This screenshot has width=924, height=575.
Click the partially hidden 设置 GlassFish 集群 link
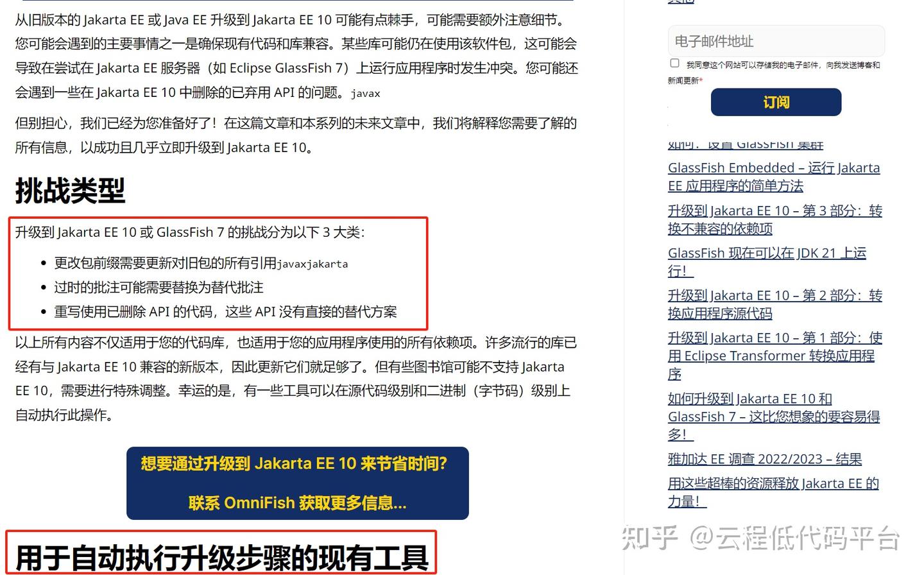(746, 144)
